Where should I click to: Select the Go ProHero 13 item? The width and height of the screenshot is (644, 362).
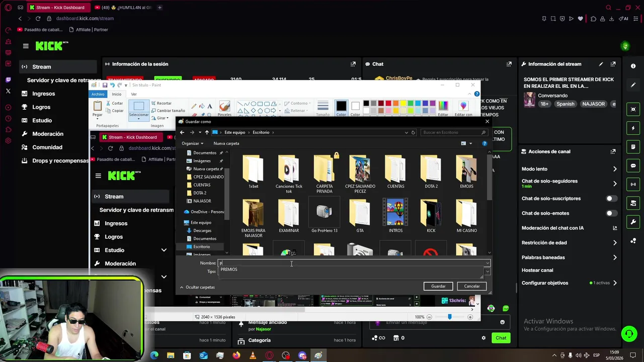click(325, 216)
